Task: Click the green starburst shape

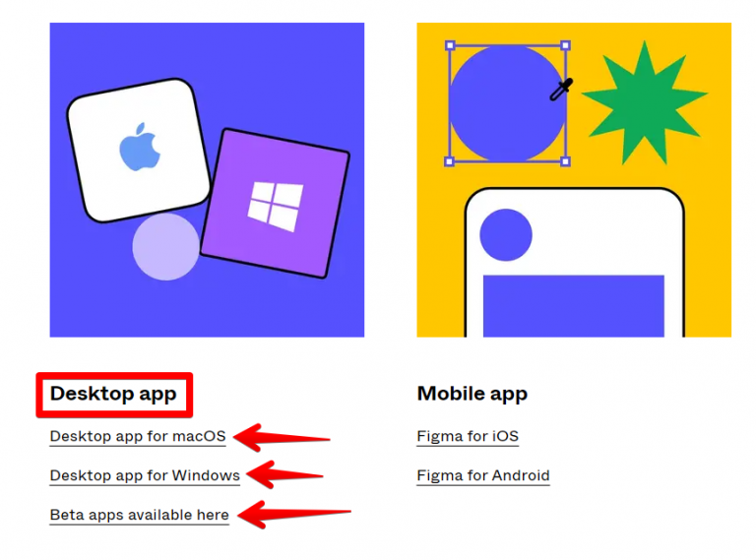Action: [x=645, y=103]
